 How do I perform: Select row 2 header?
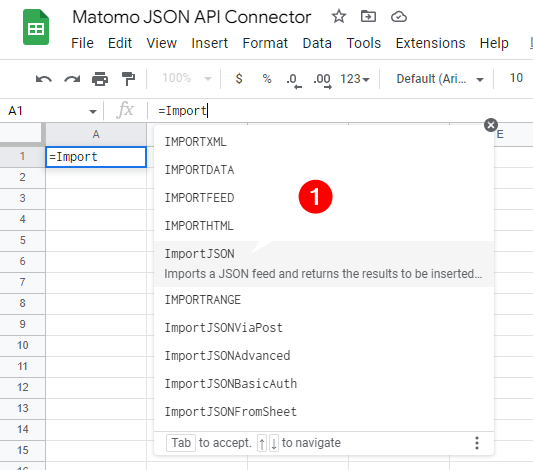coord(22,177)
